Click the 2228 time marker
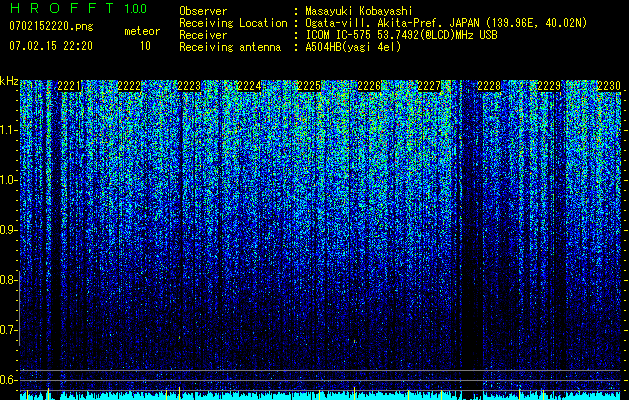 click(x=489, y=86)
